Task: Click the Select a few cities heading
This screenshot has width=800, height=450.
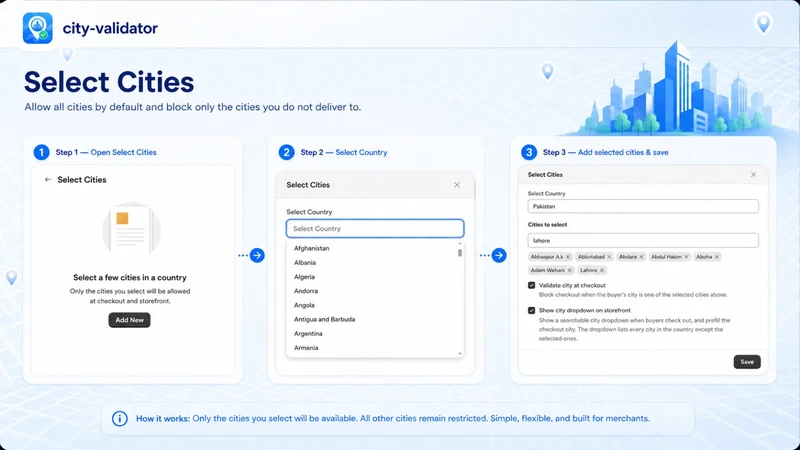Action: [130, 278]
